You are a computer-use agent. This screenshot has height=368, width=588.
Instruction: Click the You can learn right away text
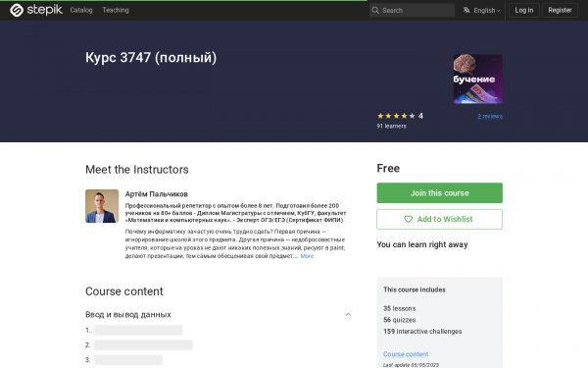tap(422, 244)
